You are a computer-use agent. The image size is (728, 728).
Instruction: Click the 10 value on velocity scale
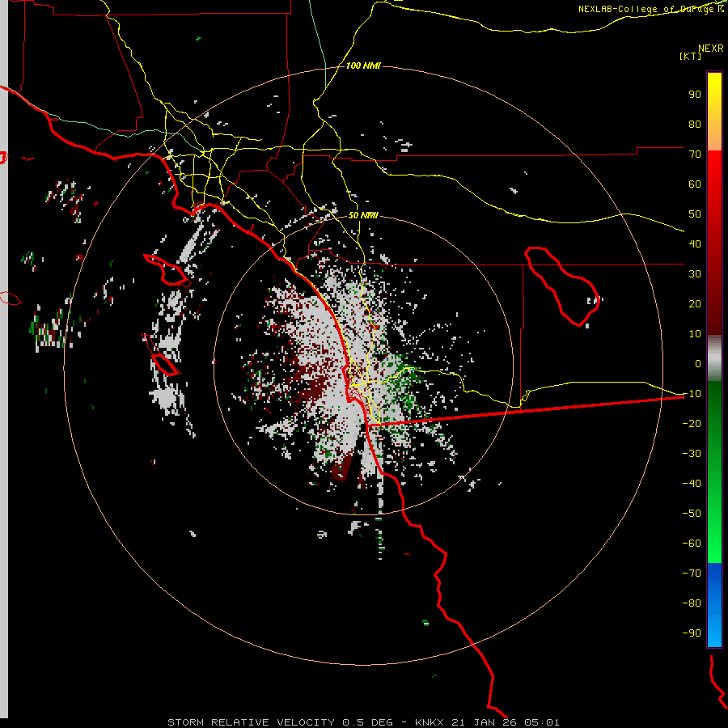pos(695,334)
